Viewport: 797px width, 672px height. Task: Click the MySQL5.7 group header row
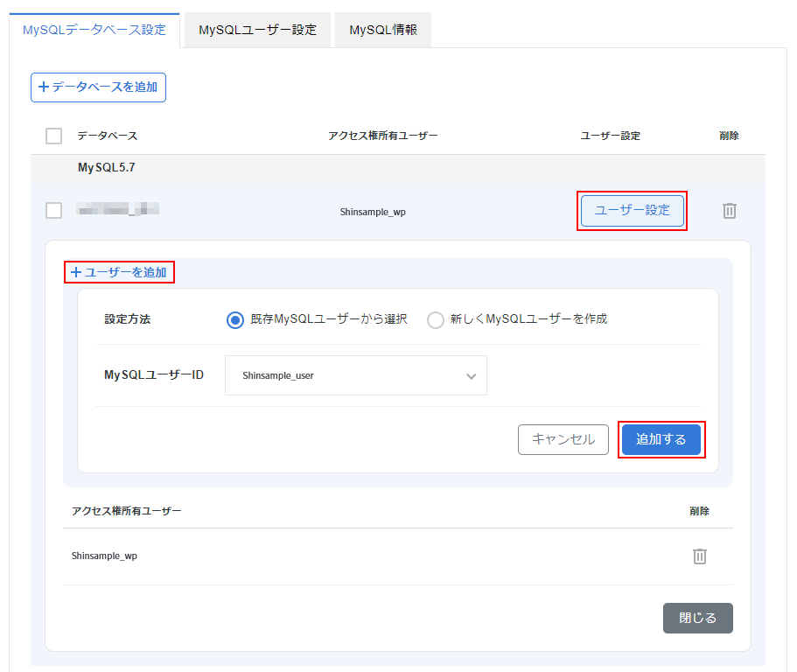107,166
